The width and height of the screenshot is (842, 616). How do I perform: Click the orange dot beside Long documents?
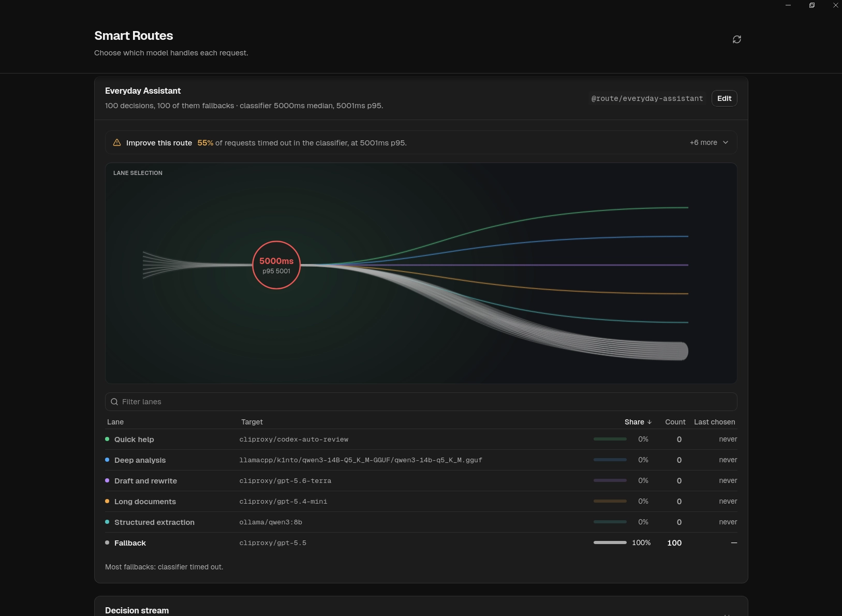[x=107, y=501]
